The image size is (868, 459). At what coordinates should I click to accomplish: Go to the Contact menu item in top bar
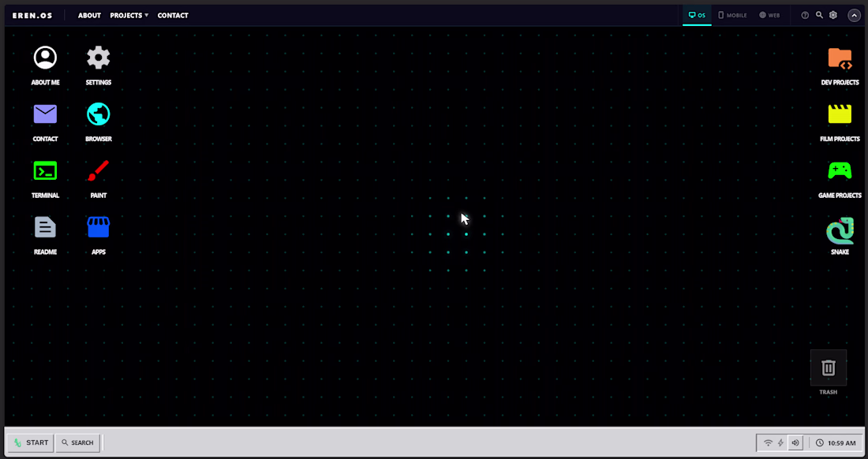coord(173,16)
